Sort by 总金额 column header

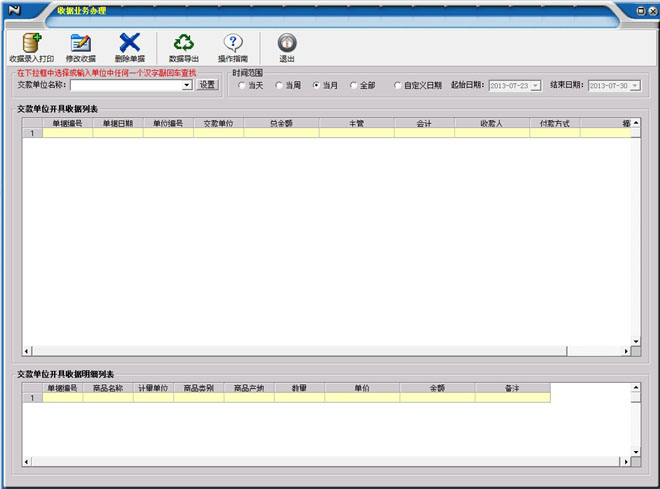click(x=281, y=123)
